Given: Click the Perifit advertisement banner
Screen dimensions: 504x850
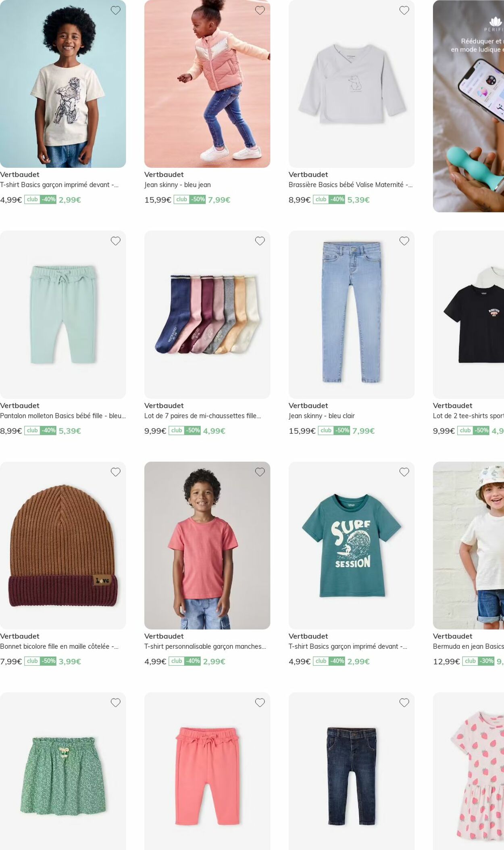Looking at the screenshot, I should pos(469,106).
